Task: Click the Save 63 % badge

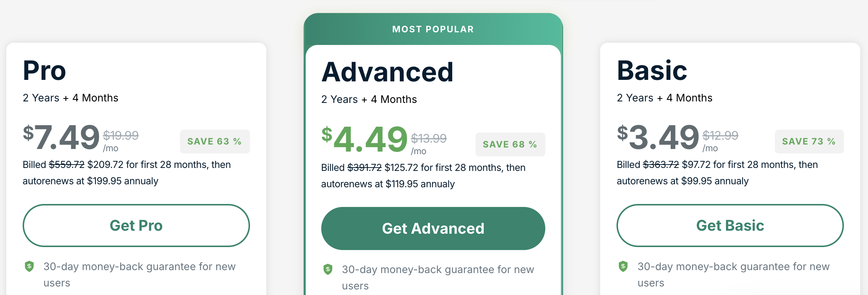Action: pyautogui.click(x=214, y=142)
